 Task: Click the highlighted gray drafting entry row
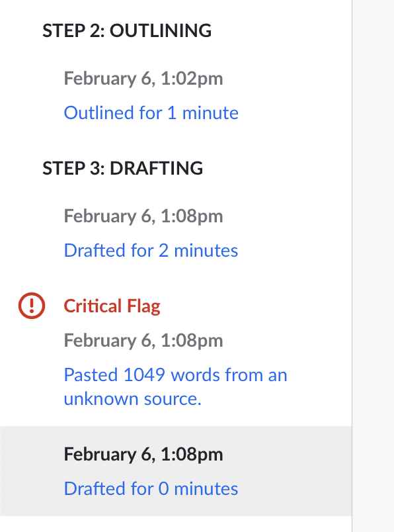[176, 471]
